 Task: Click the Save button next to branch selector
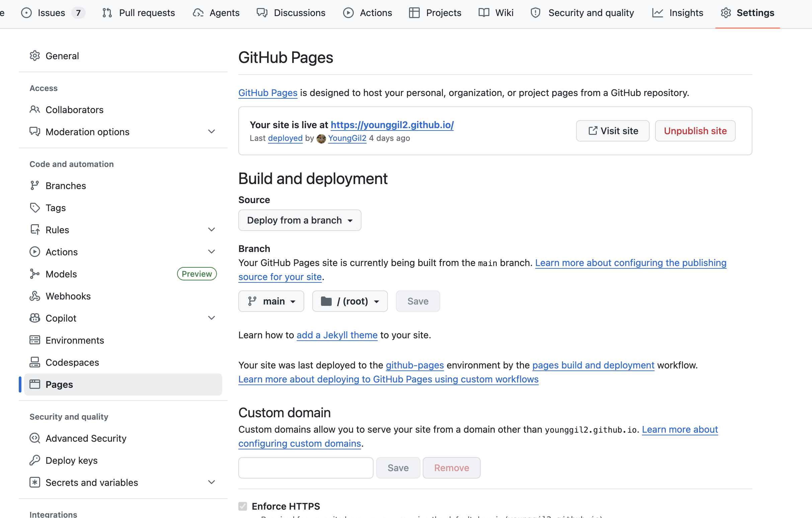(x=418, y=301)
